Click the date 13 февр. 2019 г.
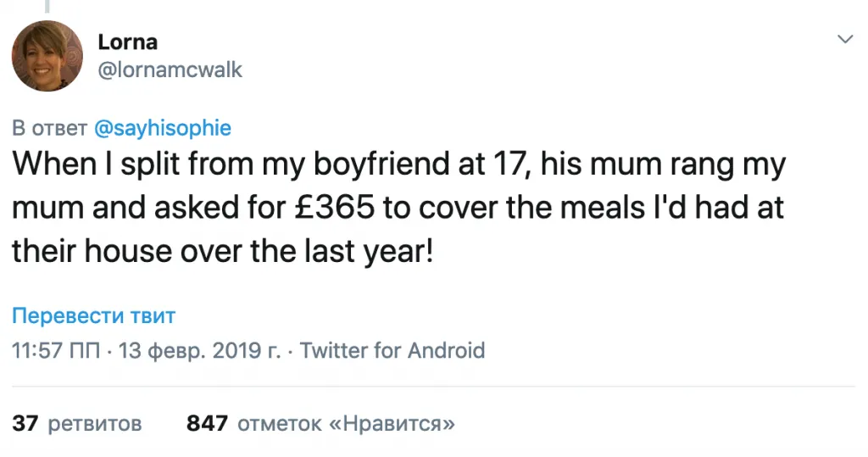 [199, 350]
